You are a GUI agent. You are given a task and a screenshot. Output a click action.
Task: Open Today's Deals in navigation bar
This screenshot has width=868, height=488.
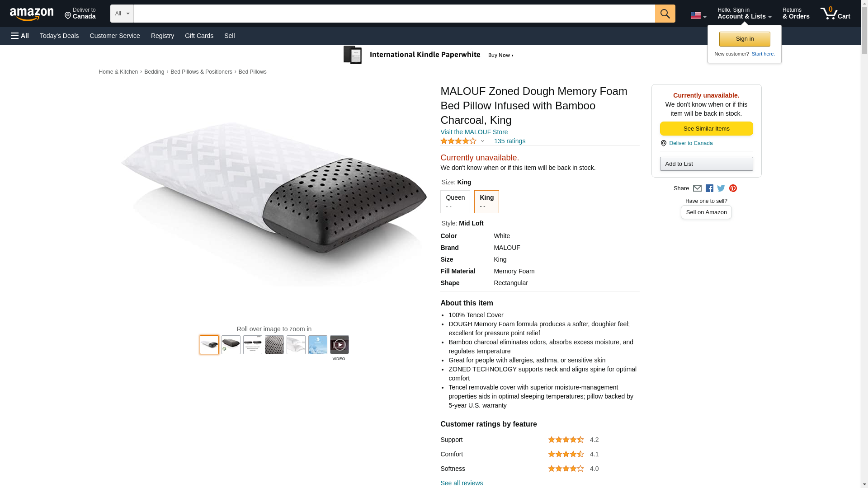point(59,36)
